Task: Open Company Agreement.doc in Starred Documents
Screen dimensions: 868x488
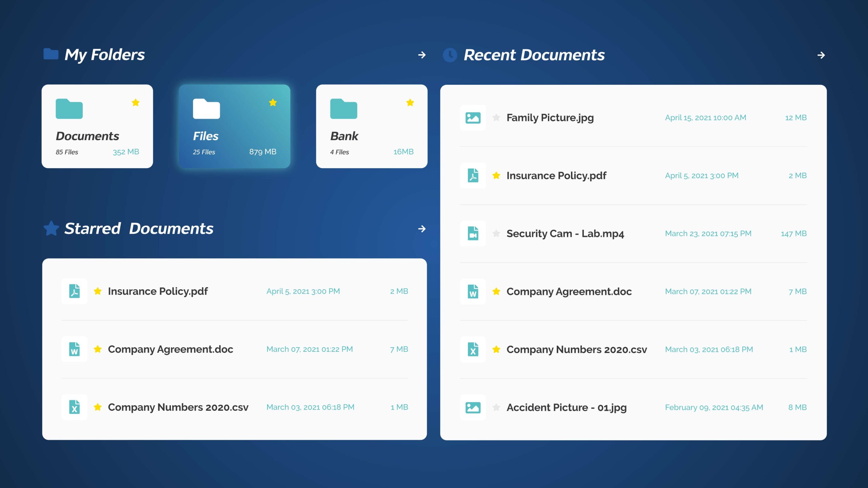Action: [x=171, y=349]
